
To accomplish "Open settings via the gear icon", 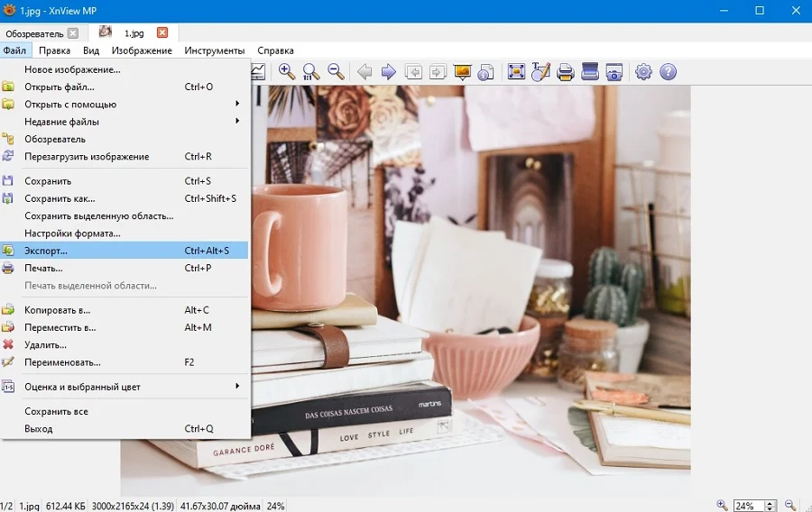I will (x=643, y=71).
